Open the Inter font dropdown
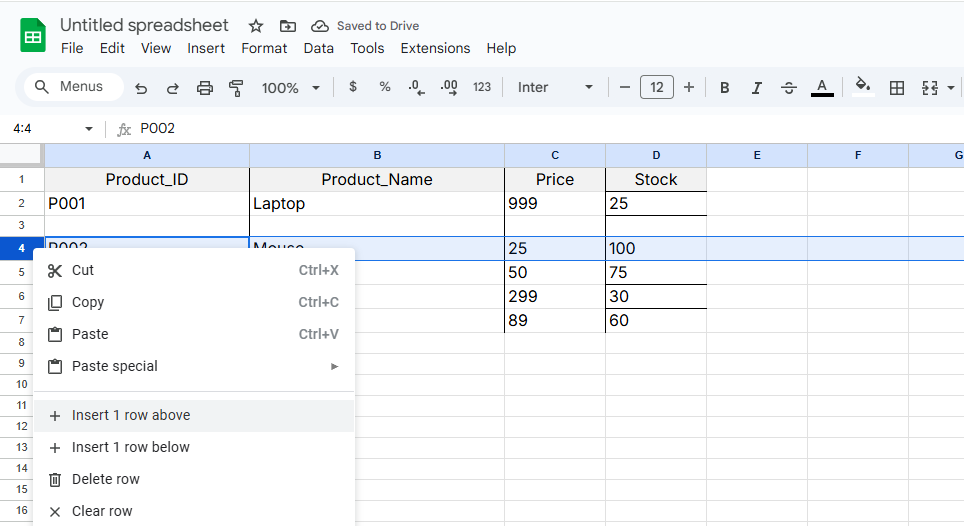Image resolution: width=964 pixels, height=526 pixels. (x=555, y=88)
